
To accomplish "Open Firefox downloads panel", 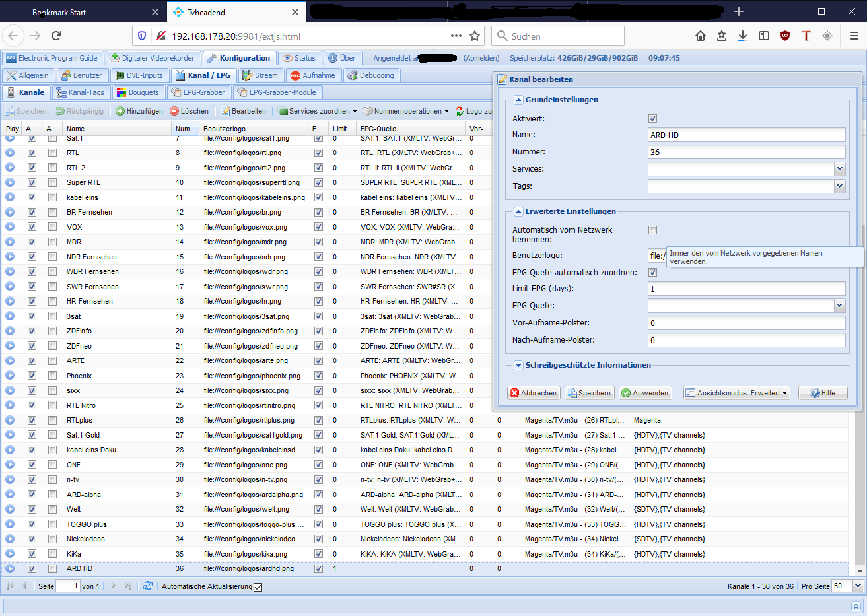I will (743, 36).
